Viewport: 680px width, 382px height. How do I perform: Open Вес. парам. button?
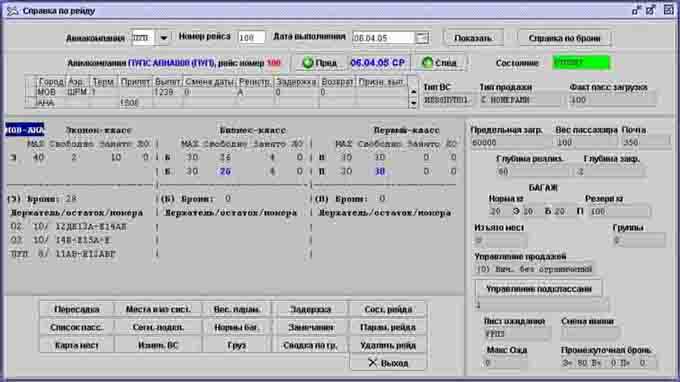pos(237,309)
